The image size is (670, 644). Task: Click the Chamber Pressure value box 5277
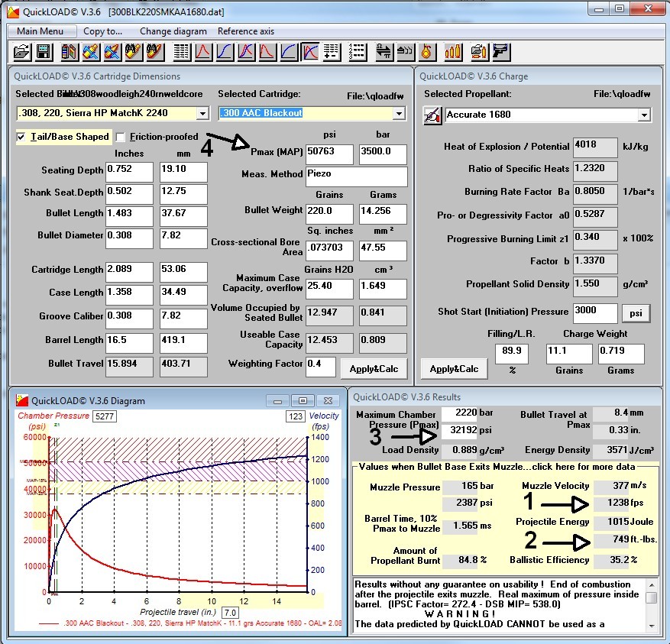(105, 416)
